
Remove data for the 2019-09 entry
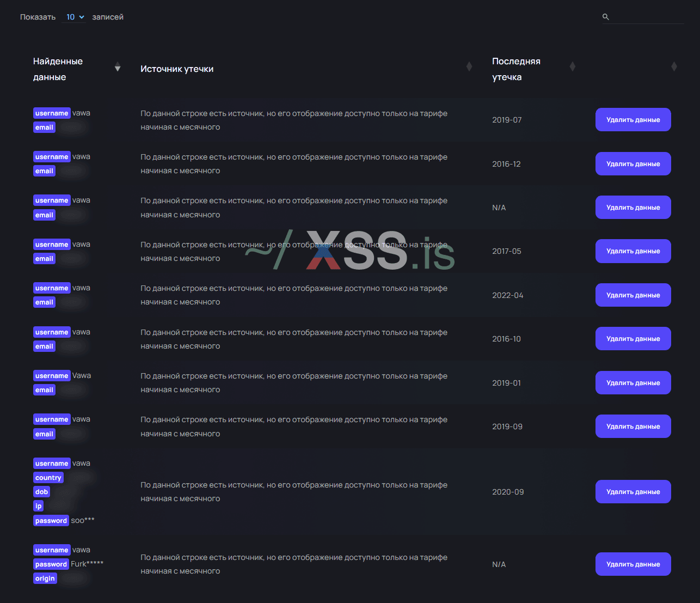(633, 427)
